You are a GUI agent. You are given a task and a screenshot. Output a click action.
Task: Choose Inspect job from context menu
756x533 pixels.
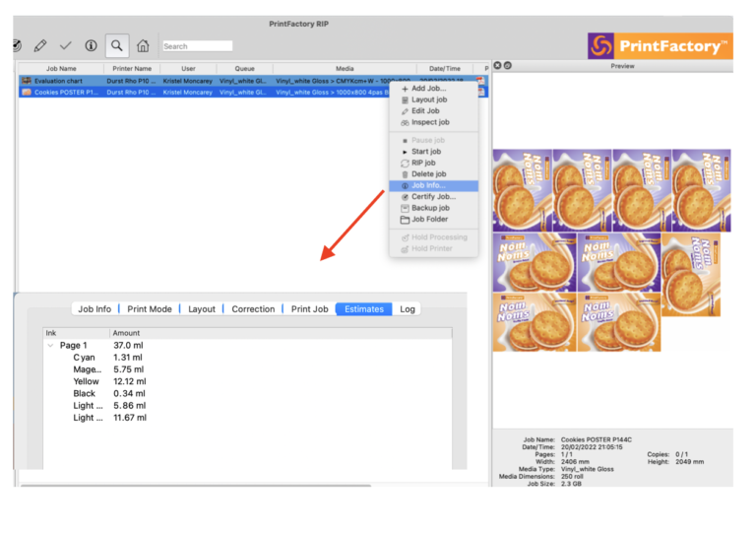click(433, 122)
